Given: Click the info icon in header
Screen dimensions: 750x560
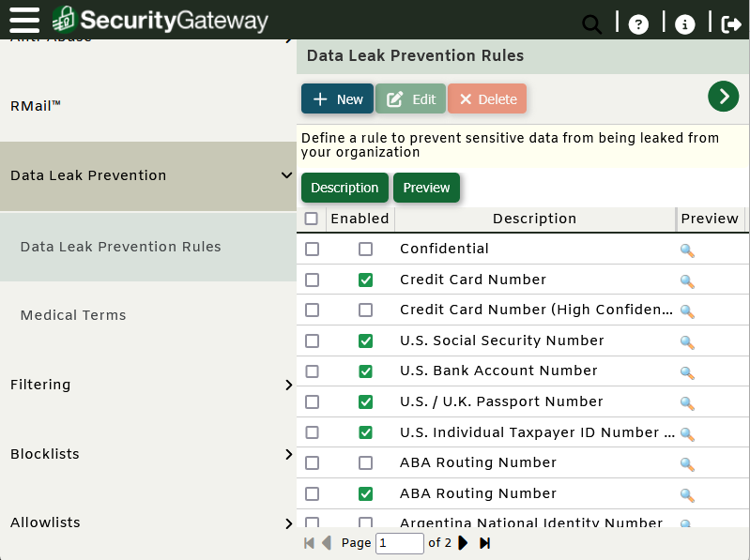Looking at the screenshot, I should pos(685,24).
